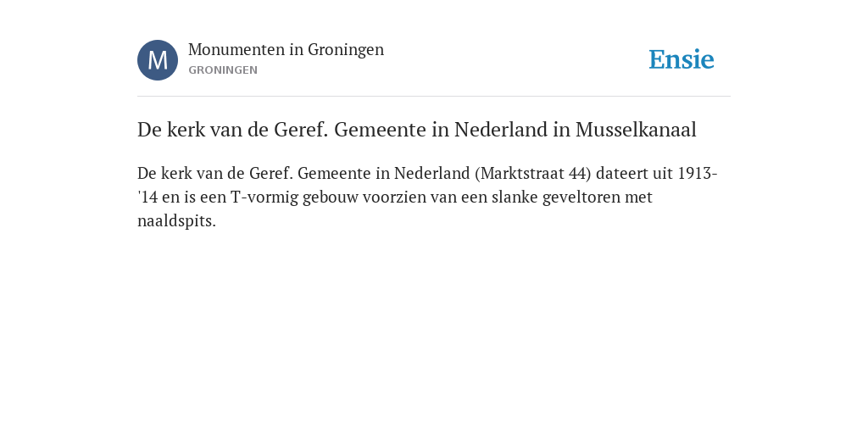Open the Ensie logo link
This screenshot has width=868, height=434.
click(x=682, y=59)
